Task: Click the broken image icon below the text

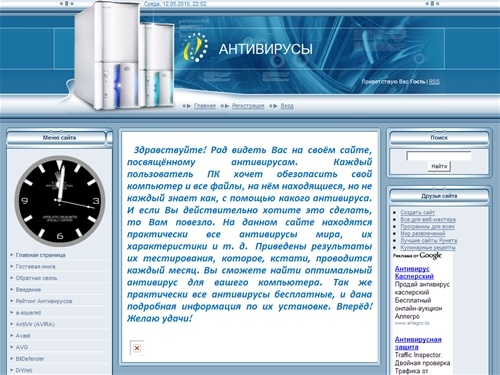Action: click(137, 348)
